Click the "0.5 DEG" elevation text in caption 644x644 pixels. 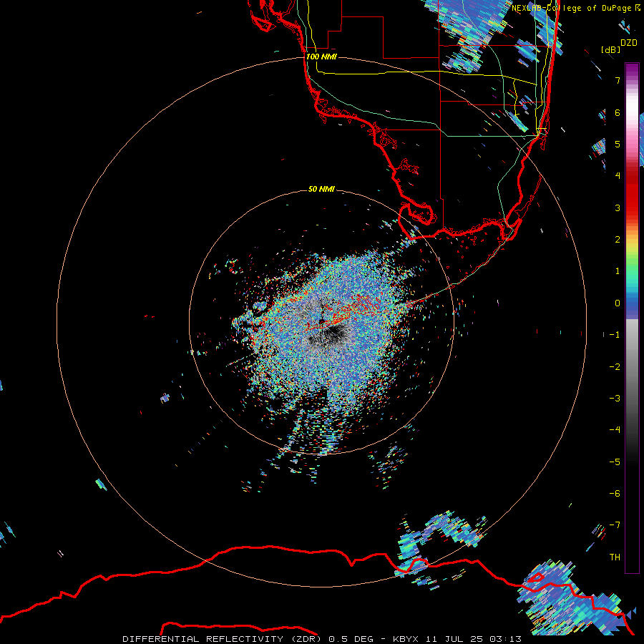(351, 639)
